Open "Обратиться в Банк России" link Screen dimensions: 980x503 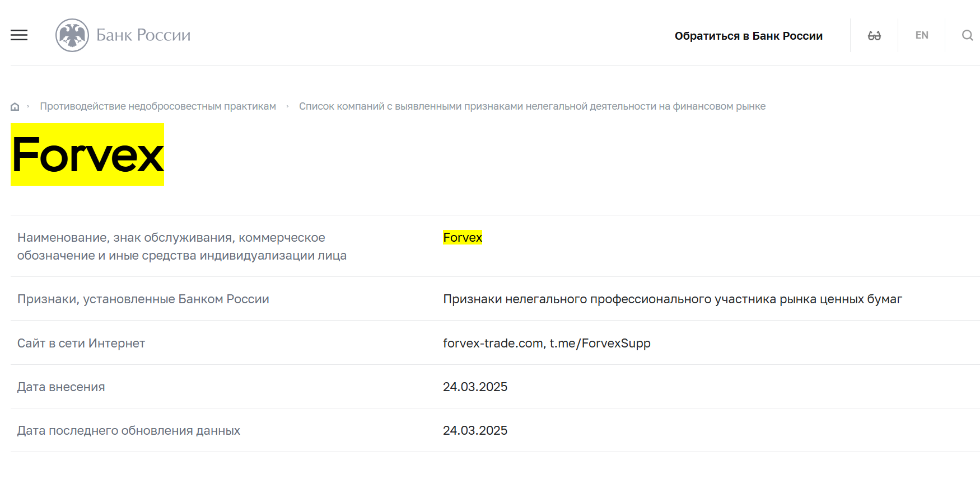coord(748,36)
